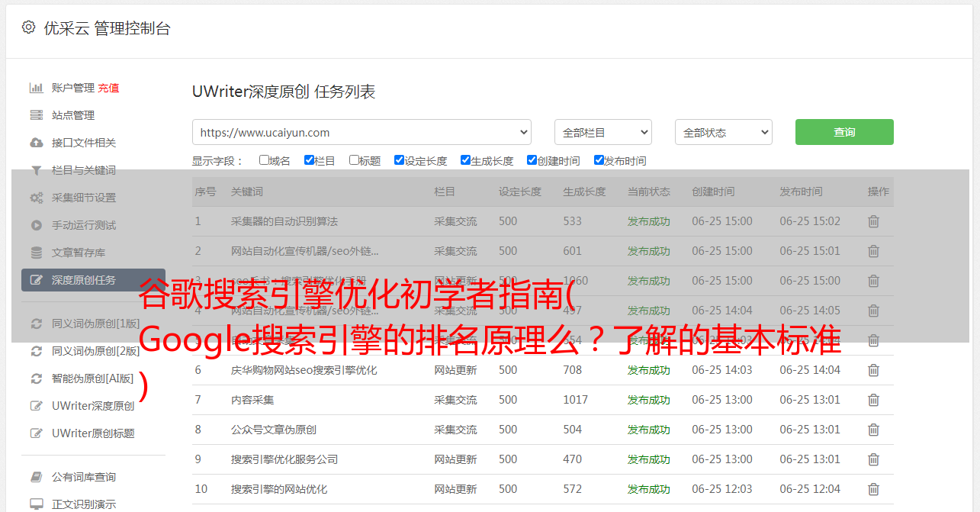Uncheck the 设定长度 checkbox
The height and width of the screenshot is (512, 980).
[x=399, y=160]
